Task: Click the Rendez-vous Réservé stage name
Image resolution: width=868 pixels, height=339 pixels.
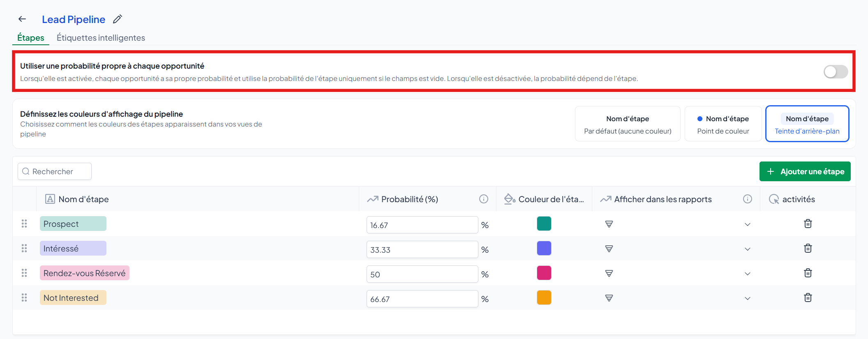Action: [85, 273]
